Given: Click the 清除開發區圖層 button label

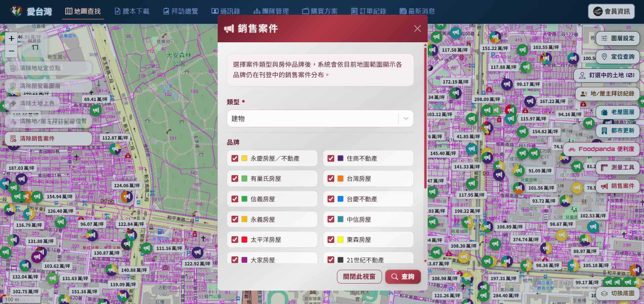Looking at the screenshot, I should (x=40, y=86).
